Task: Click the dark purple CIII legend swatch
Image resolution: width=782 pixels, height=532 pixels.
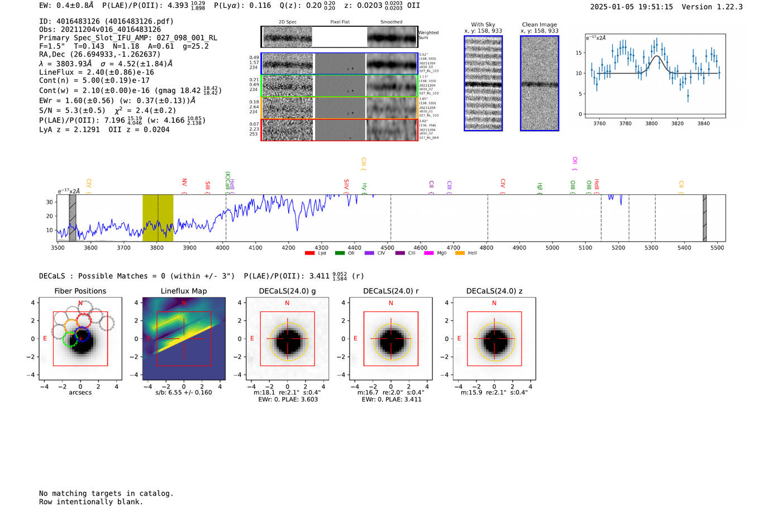Action: click(x=400, y=253)
